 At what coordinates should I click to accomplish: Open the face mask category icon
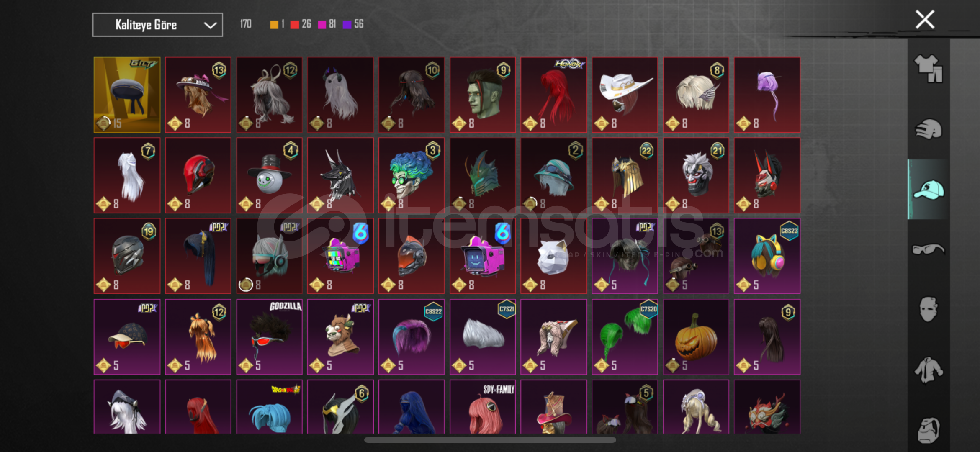(928, 309)
